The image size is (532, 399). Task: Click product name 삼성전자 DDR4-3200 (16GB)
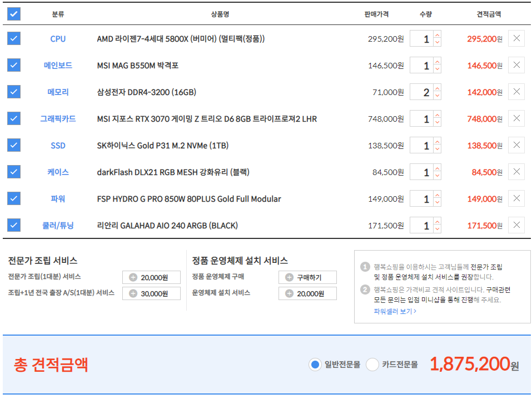[147, 92]
